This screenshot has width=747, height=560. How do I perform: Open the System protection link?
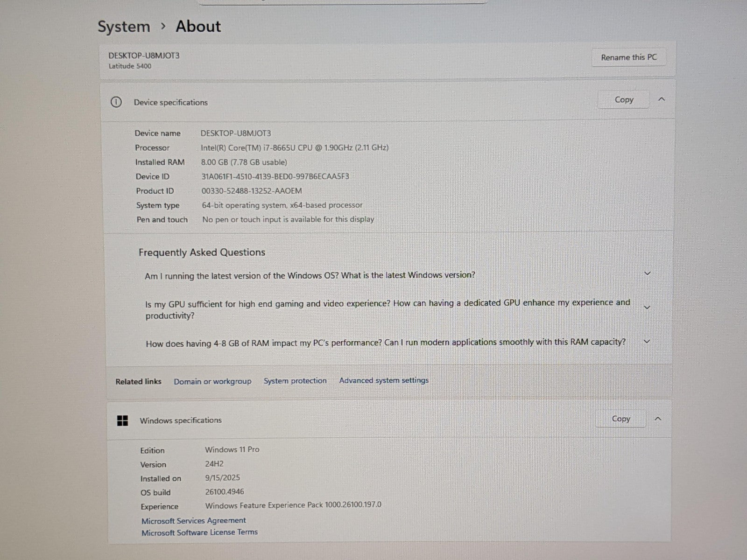(x=295, y=381)
